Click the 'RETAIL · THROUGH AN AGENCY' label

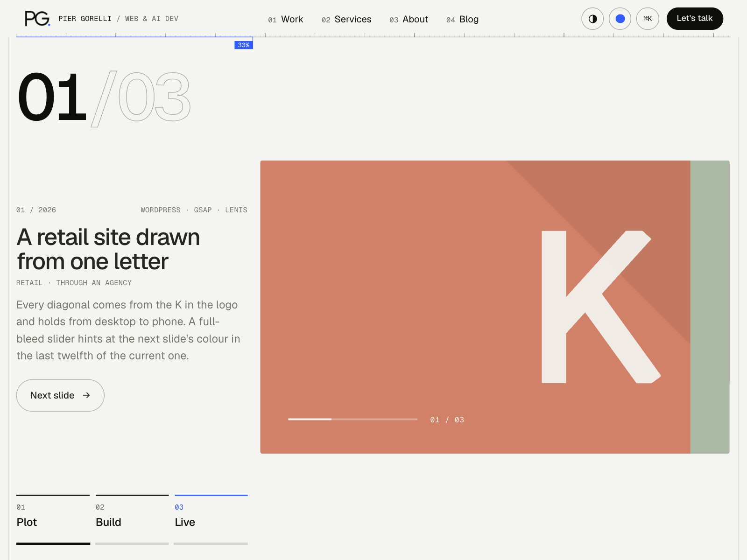[x=74, y=283]
